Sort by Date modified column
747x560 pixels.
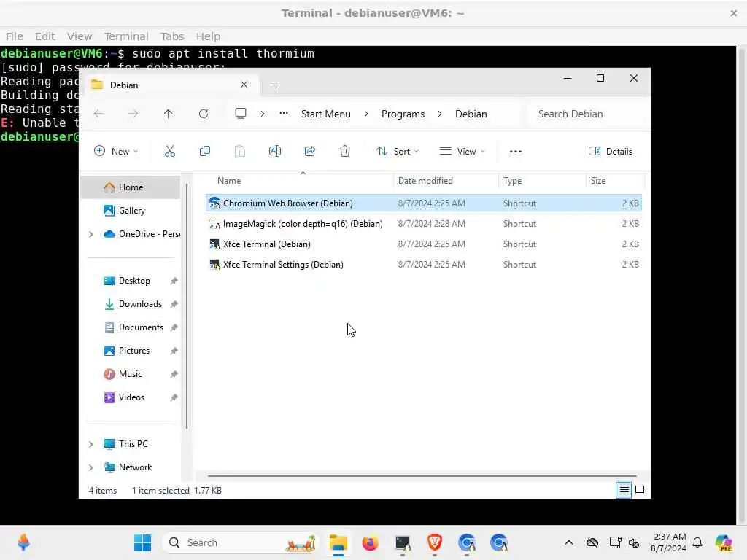tap(425, 181)
